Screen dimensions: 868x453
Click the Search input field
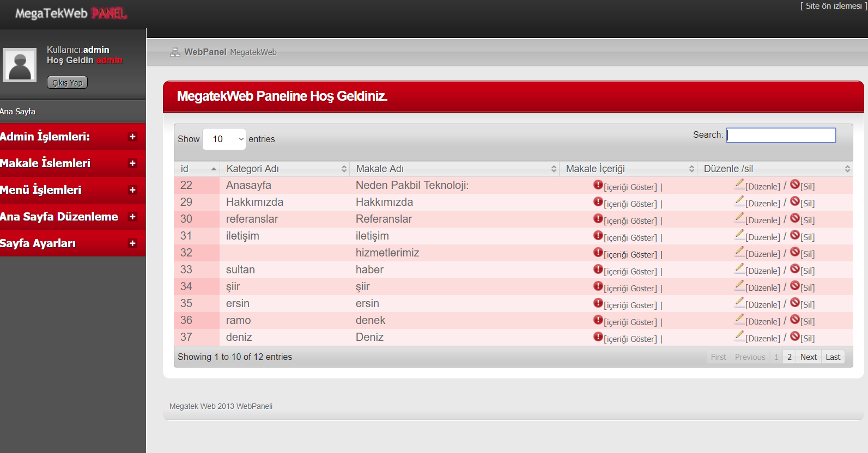pos(781,135)
